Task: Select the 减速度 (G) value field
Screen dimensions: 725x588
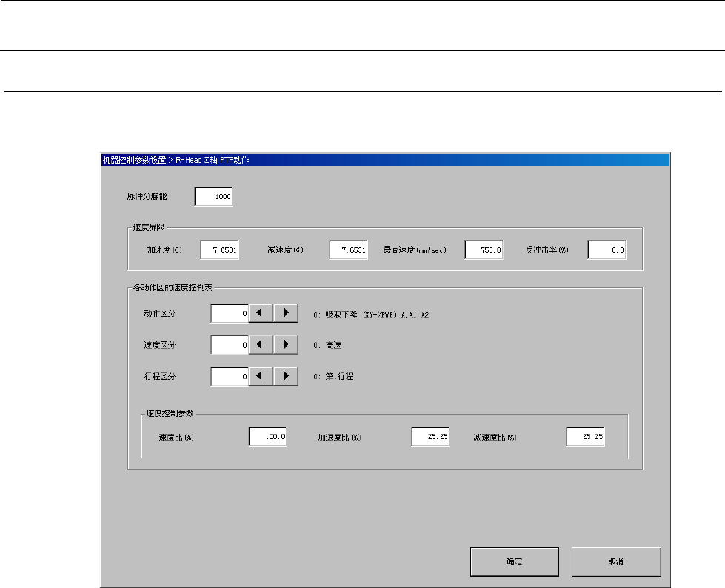Action: click(349, 250)
